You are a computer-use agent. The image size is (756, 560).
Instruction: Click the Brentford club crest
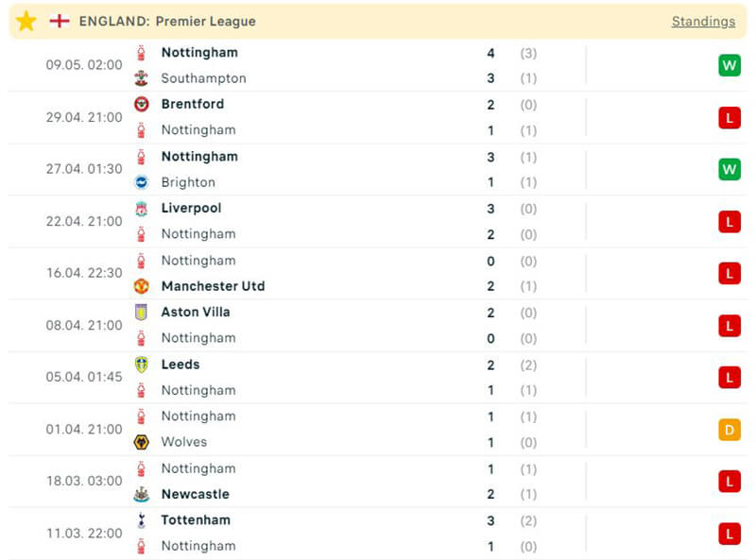[142, 104]
